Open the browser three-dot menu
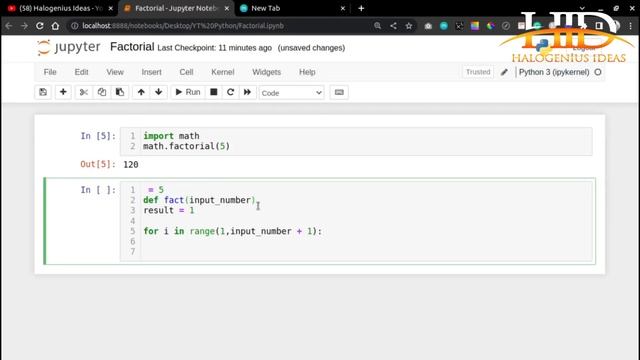The width and height of the screenshot is (640, 360). (x=631, y=26)
